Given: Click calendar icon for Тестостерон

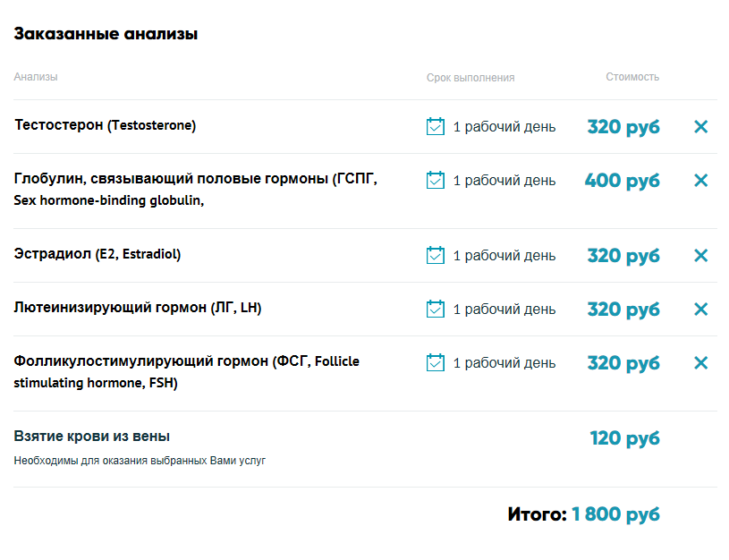Looking at the screenshot, I should click(x=436, y=126).
